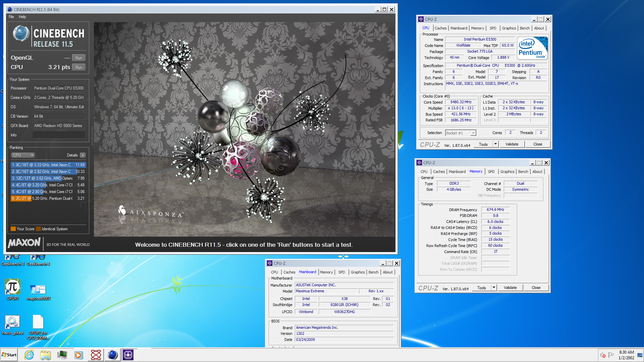Click the Cinebench left panel resize grip
The width and height of the screenshot is (644, 362).
point(92,136)
